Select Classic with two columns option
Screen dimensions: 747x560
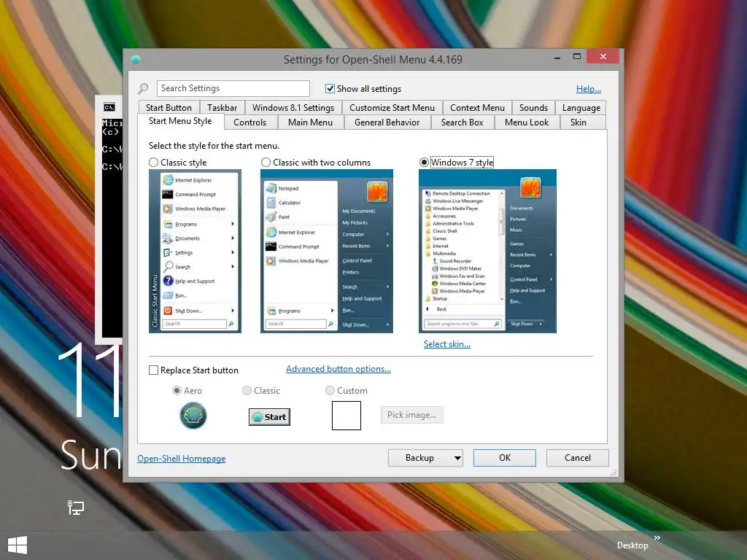click(266, 163)
